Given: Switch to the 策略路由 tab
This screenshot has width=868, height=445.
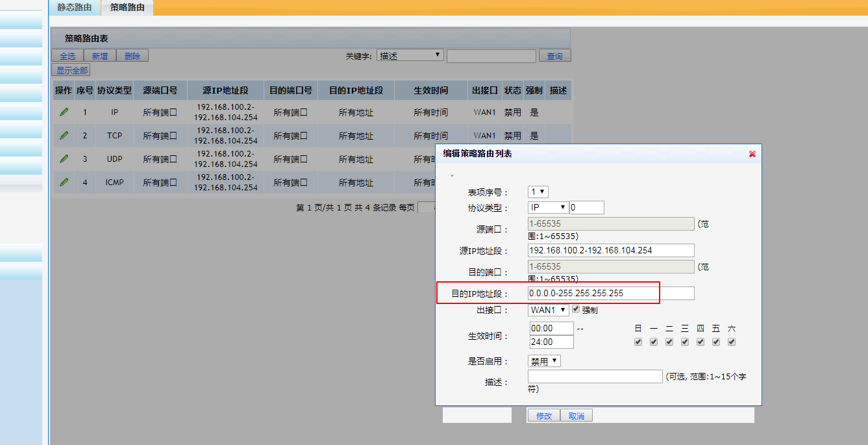Looking at the screenshot, I should click(x=127, y=8).
